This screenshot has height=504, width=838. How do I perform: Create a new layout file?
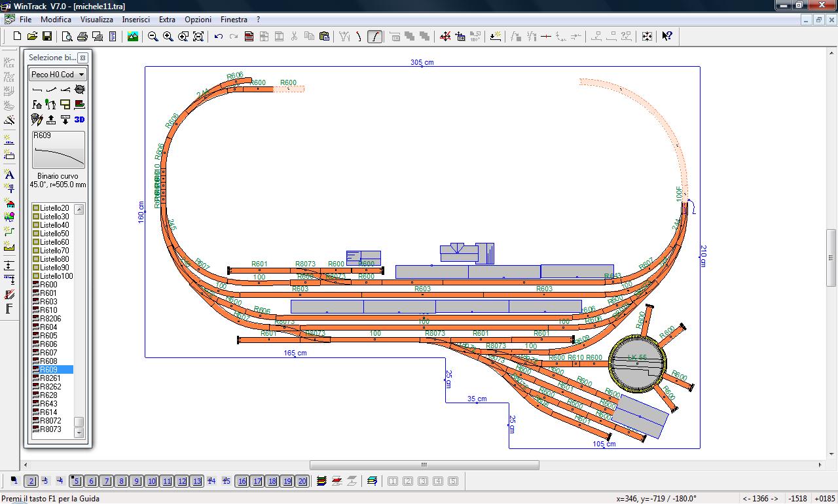click(18, 37)
